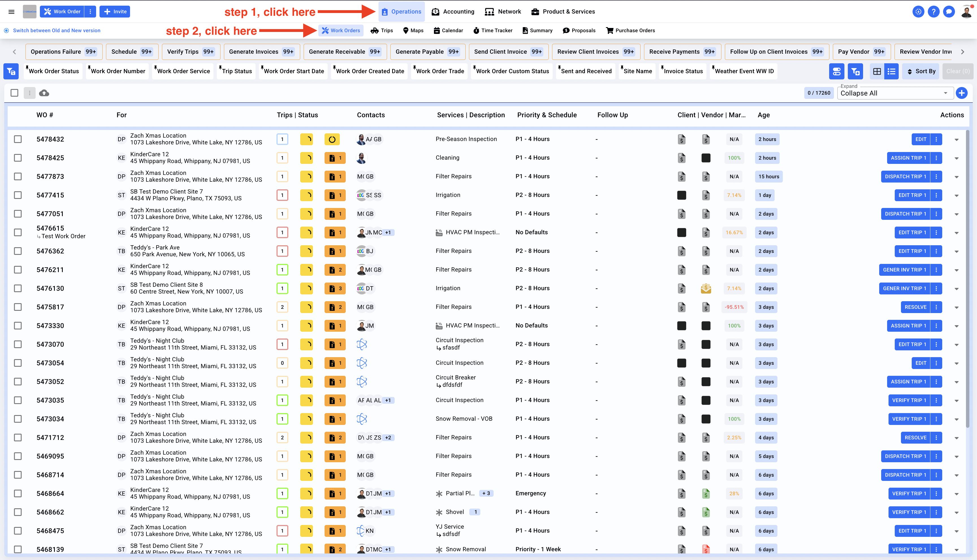The image size is (977, 560).
Task: Click the blue plus add button
Action: (x=962, y=93)
